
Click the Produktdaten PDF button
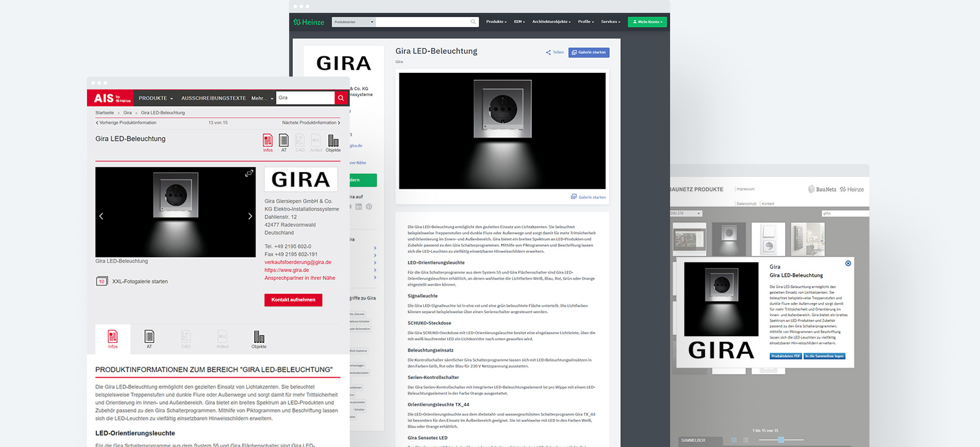(x=786, y=356)
